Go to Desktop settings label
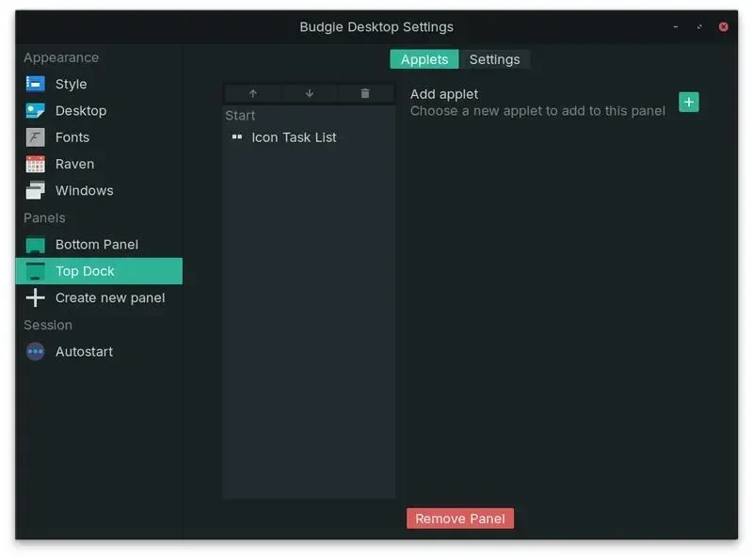Screen dimensions: 753x560 (x=81, y=110)
